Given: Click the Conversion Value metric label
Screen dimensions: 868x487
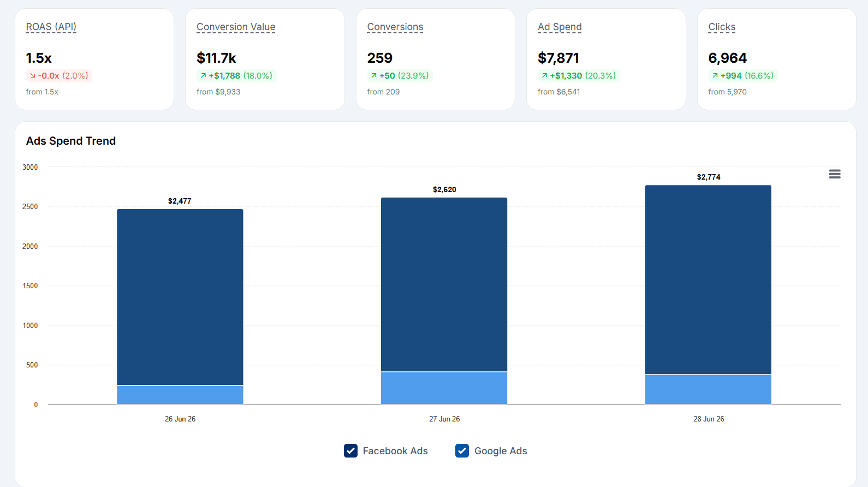Looking at the screenshot, I should [x=236, y=27].
